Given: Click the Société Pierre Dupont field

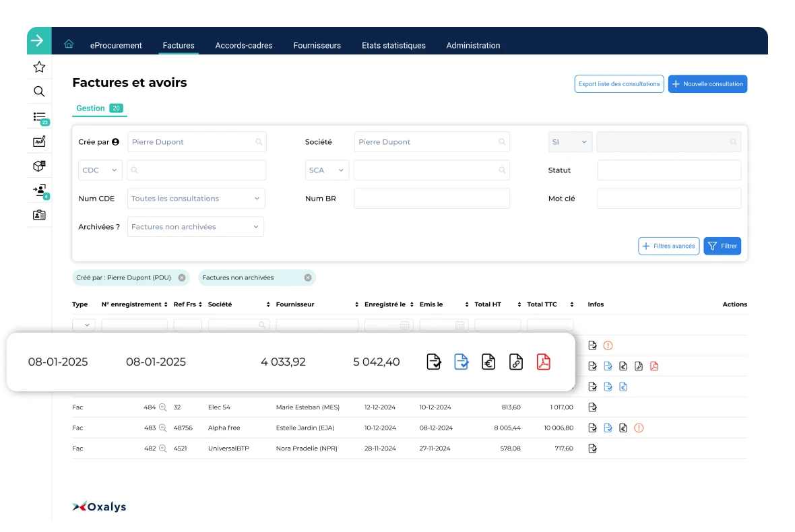Looking at the screenshot, I should [431, 142].
